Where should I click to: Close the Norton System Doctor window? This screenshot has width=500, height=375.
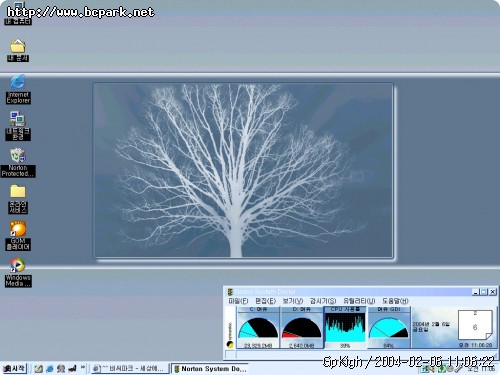pos(493,292)
